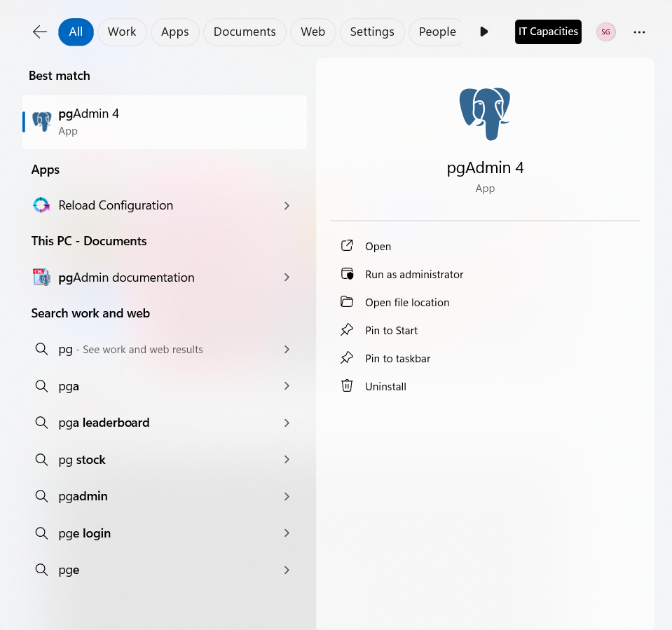Expand the 'pge login' chevron
Viewport: 672px width, 630px height.
tap(287, 533)
